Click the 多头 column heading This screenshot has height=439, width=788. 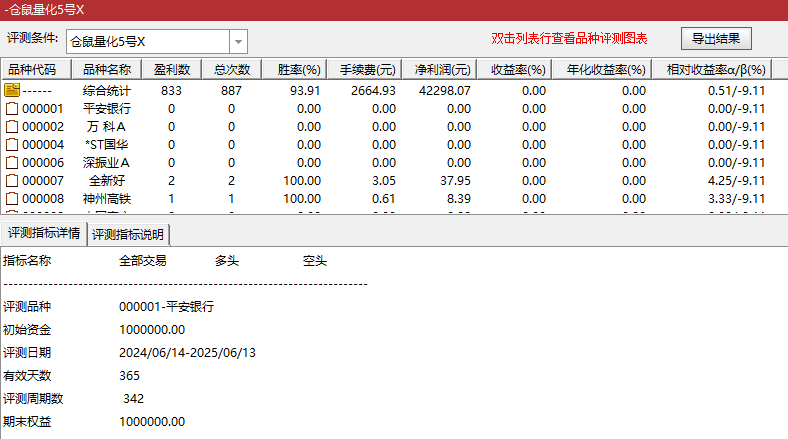(x=227, y=261)
